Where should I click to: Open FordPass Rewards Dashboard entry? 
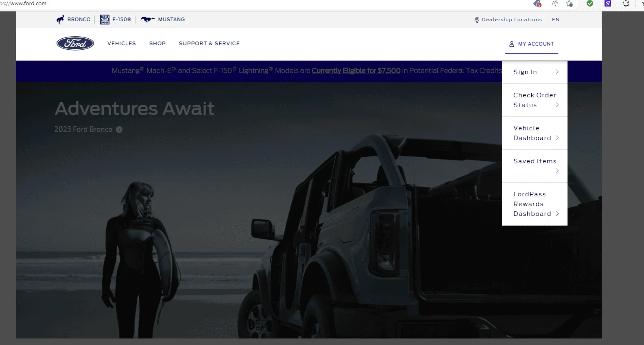point(535,204)
